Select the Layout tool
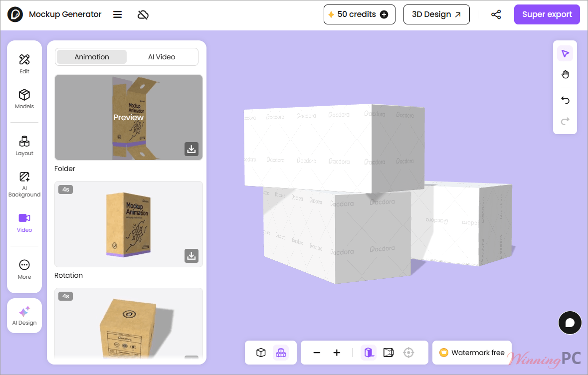This screenshot has width=588, height=375. pyautogui.click(x=24, y=146)
